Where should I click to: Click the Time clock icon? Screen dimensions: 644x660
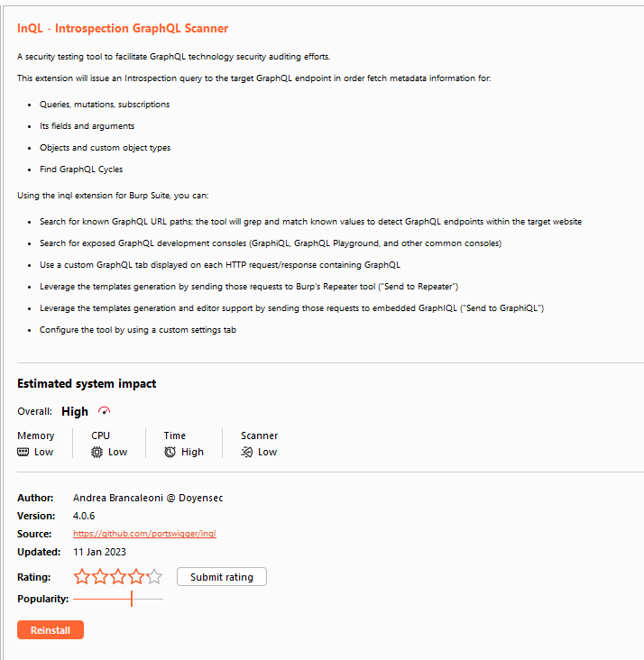tap(170, 452)
